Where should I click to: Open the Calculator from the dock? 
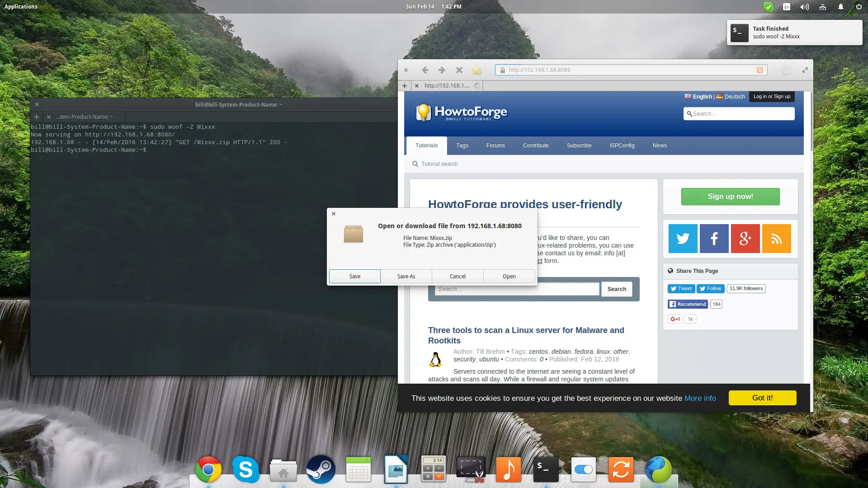click(434, 469)
